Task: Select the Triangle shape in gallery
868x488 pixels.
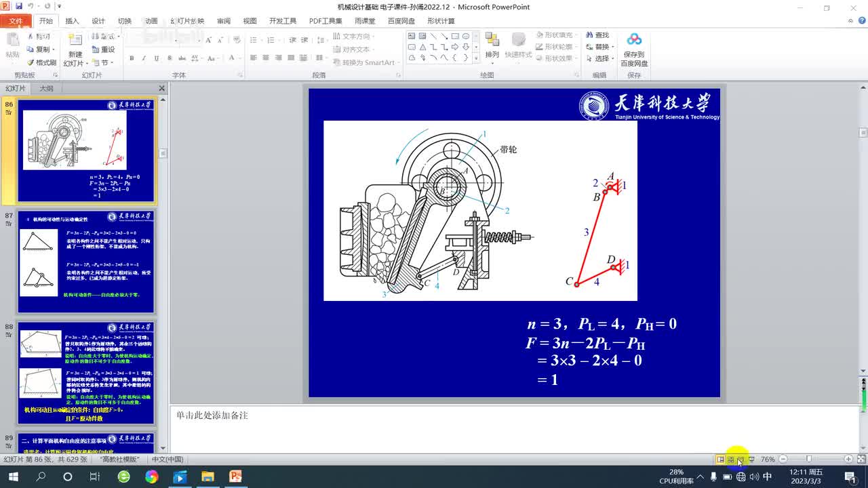Action: pos(422,47)
